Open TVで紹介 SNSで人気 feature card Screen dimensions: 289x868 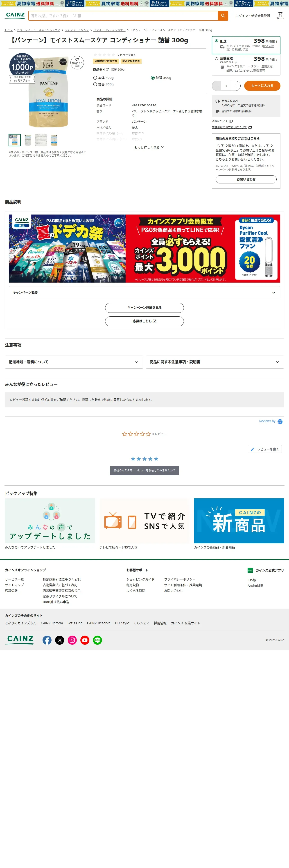tap(144, 521)
